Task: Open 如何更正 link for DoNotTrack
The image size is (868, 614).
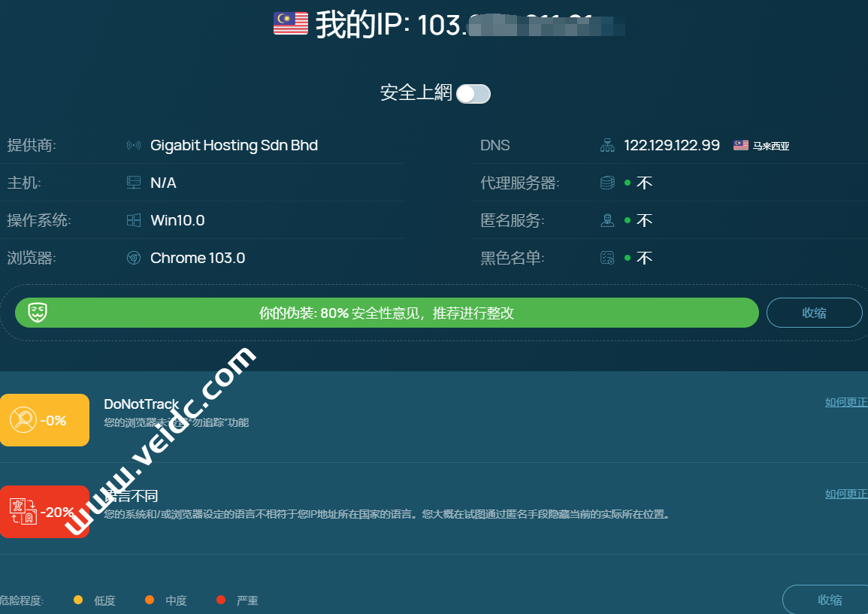Action: point(846,402)
